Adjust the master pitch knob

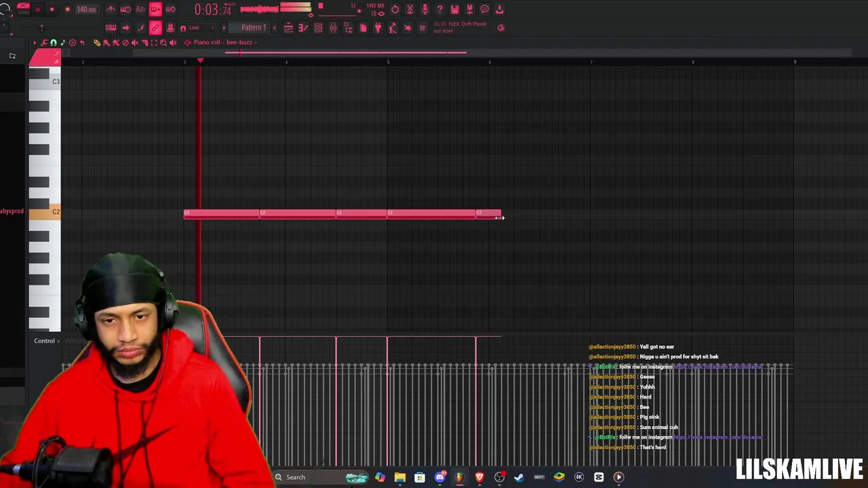pos(5,27)
